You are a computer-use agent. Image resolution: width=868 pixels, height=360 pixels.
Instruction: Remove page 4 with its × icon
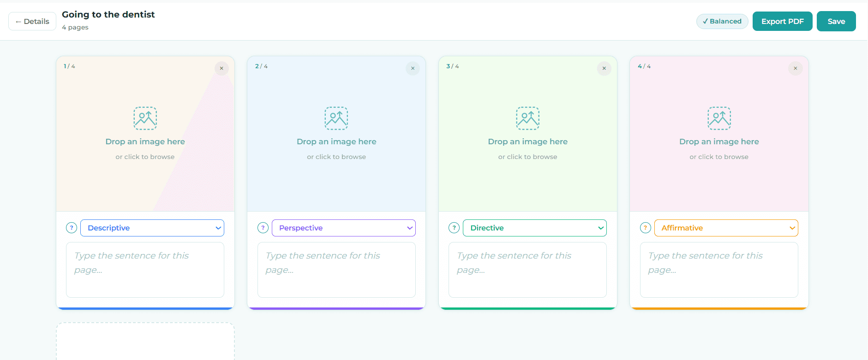tap(796, 68)
